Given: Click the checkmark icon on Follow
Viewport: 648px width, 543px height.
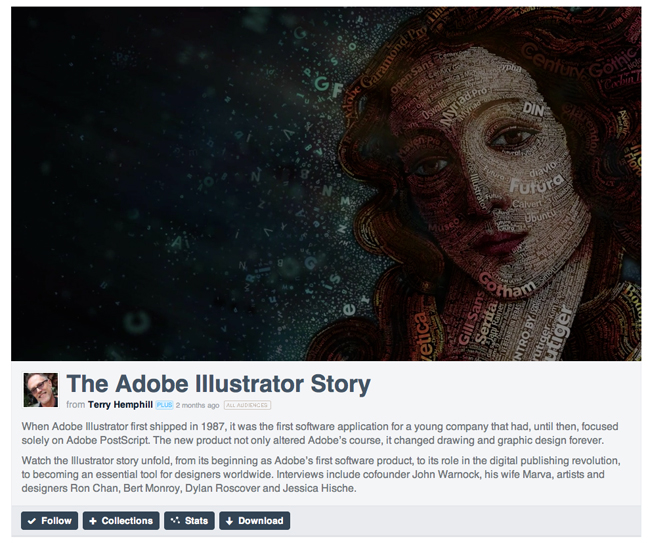Looking at the screenshot, I should pos(32,521).
